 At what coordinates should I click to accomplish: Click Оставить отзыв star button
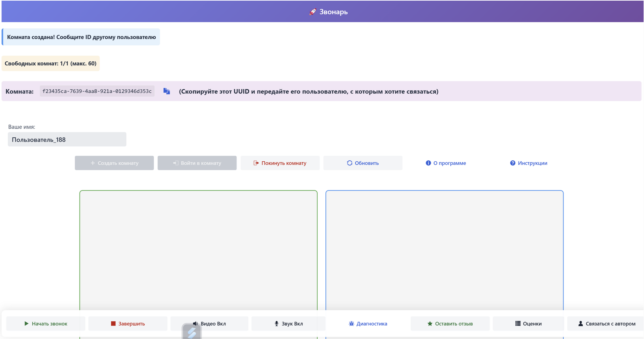tap(450, 324)
